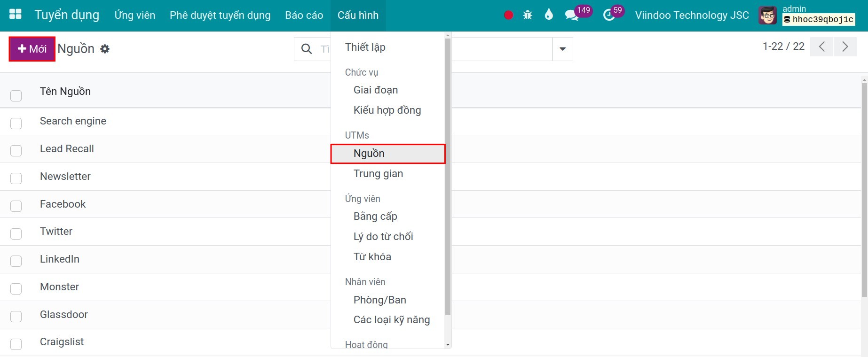Image resolution: width=868 pixels, height=357 pixels.
Task: Open the Ứng viên menu
Action: (x=135, y=16)
